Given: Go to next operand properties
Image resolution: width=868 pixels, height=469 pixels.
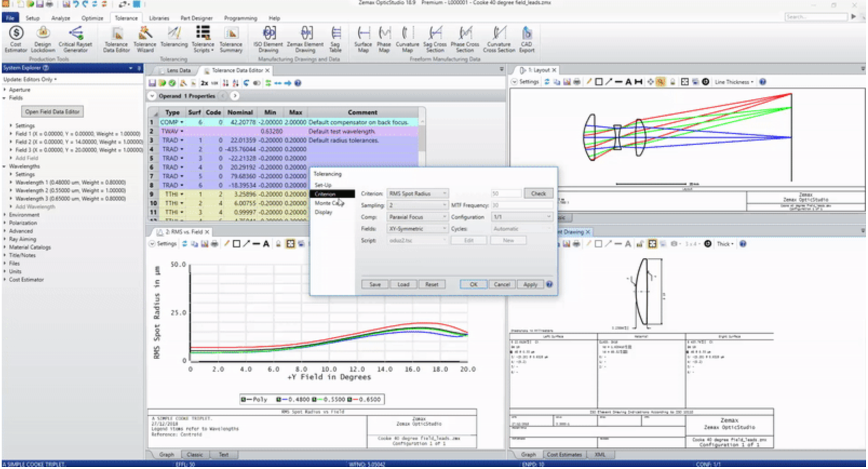Looking at the screenshot, I should coord(235,96).
